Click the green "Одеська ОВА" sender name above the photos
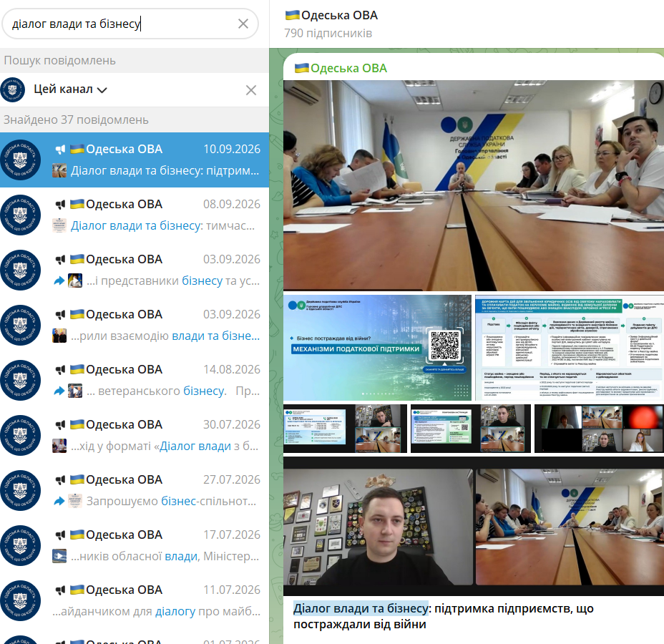 point(341,68)
